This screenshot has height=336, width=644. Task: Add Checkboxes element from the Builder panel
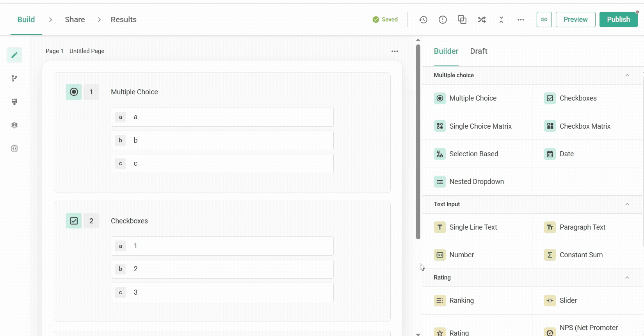[x=578, y=98]
